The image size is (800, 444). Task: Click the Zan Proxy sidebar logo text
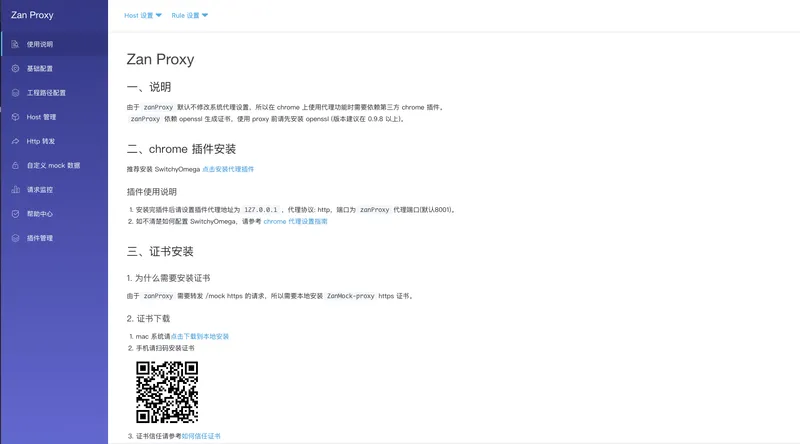point(32,15)
